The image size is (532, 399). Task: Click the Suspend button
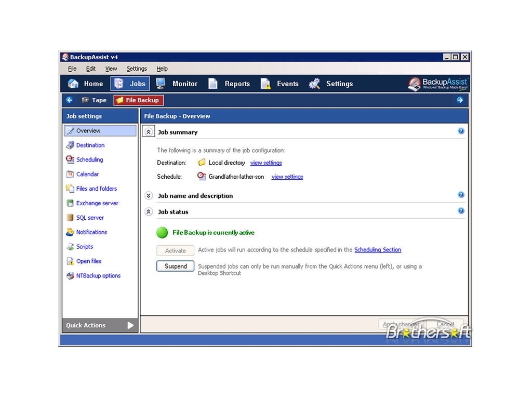tap(176, 267)
